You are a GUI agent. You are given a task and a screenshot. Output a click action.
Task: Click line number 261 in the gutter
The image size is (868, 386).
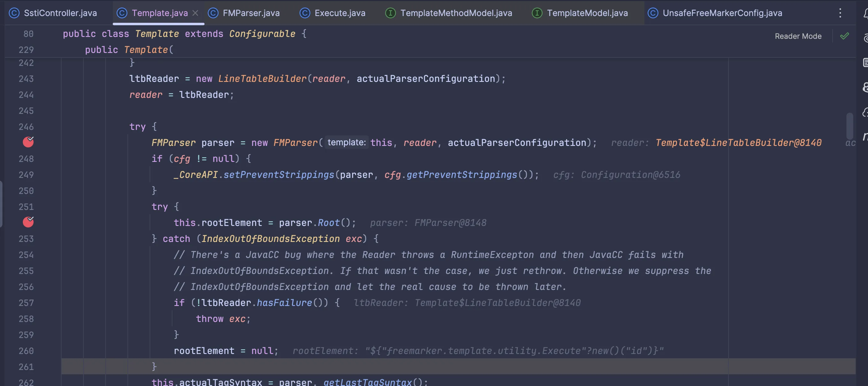tap(26, 367)
